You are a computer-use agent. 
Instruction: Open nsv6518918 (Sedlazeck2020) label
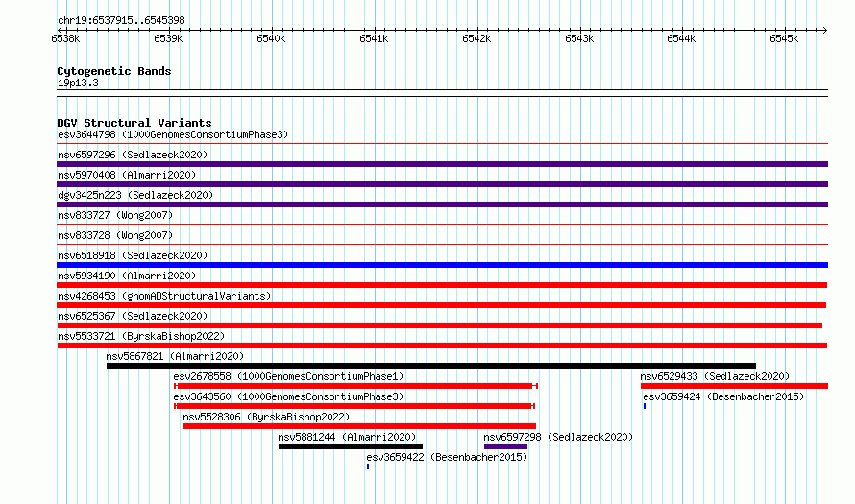133,255
